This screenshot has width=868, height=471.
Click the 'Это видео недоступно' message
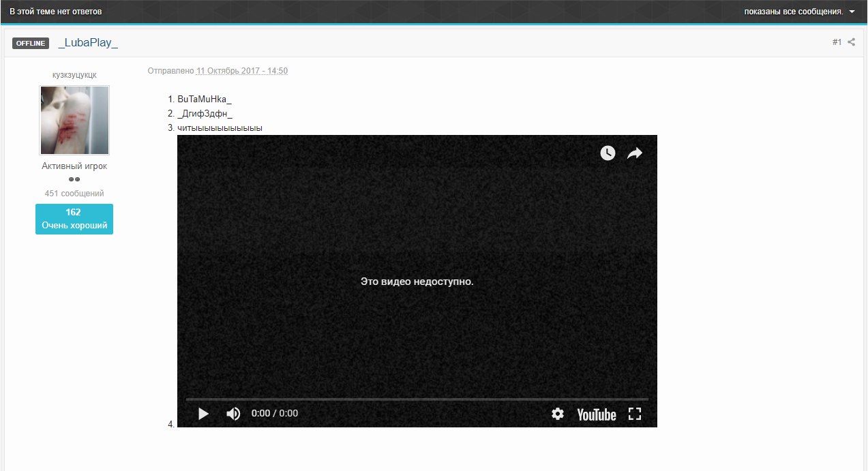[417, 282]
